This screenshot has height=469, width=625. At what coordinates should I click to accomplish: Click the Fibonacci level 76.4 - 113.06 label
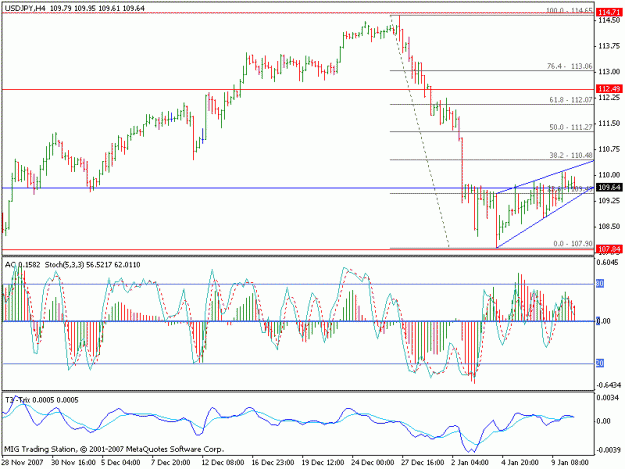pyautogui.click(x=570, y=66)
